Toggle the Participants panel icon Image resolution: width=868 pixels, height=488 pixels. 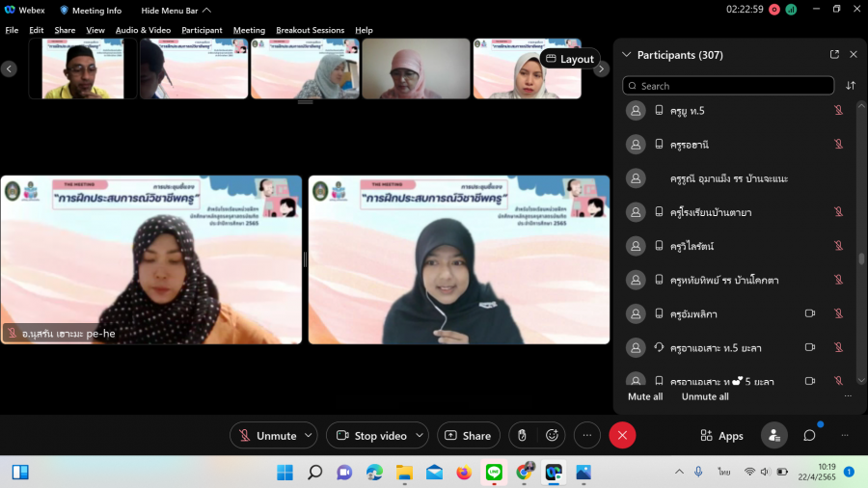pyautogui.click(x=773, y=436)
